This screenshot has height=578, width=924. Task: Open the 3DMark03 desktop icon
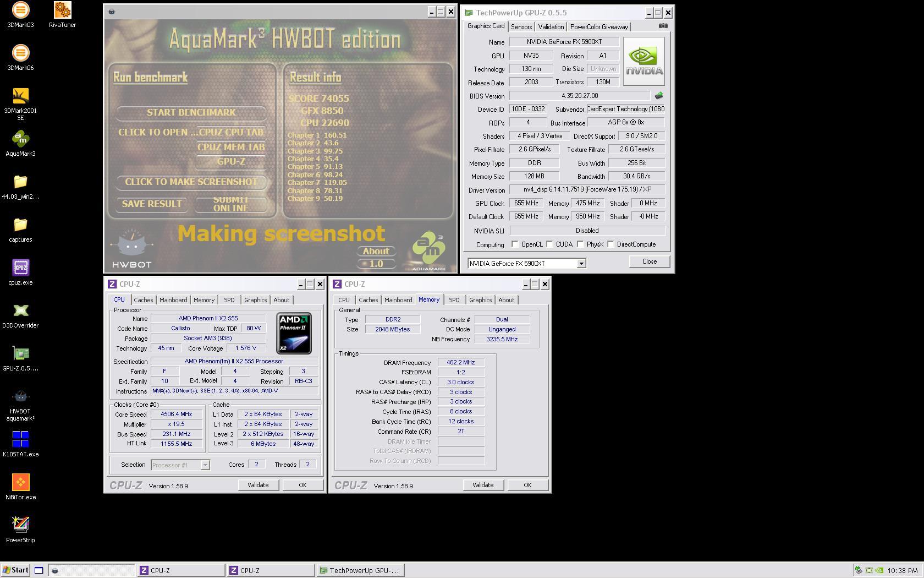[20, 15]
